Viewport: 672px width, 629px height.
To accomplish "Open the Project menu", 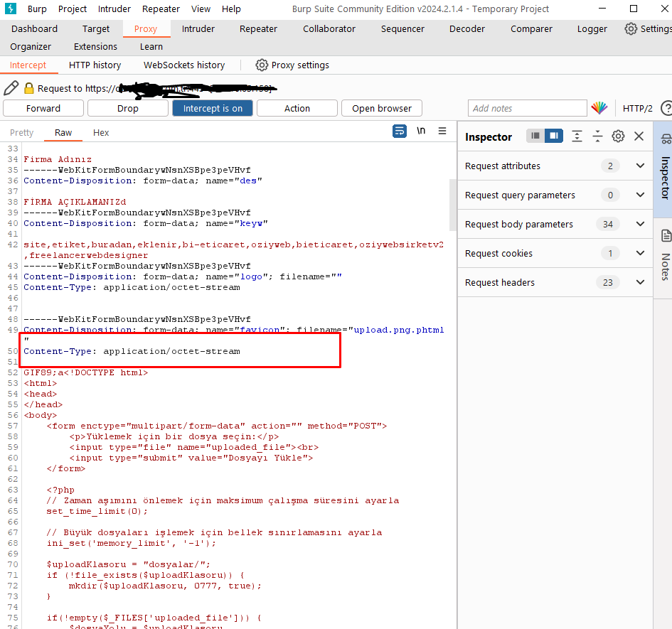I will (x=73, y=9).
